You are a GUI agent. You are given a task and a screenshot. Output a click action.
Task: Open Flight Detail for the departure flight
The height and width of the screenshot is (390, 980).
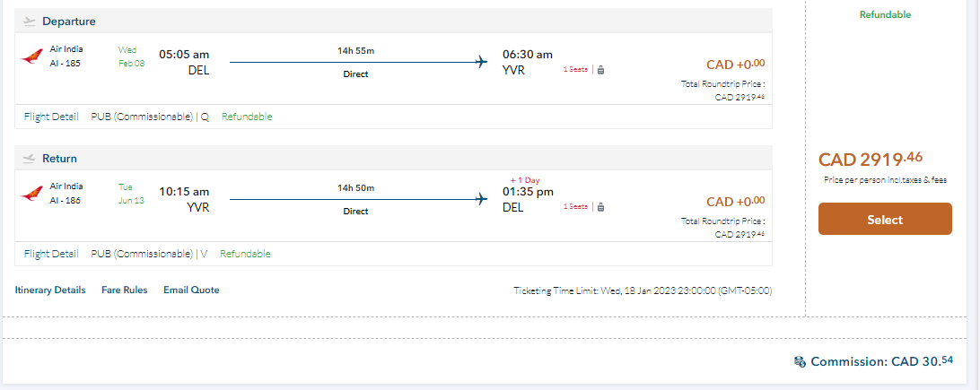click(51, 117)
